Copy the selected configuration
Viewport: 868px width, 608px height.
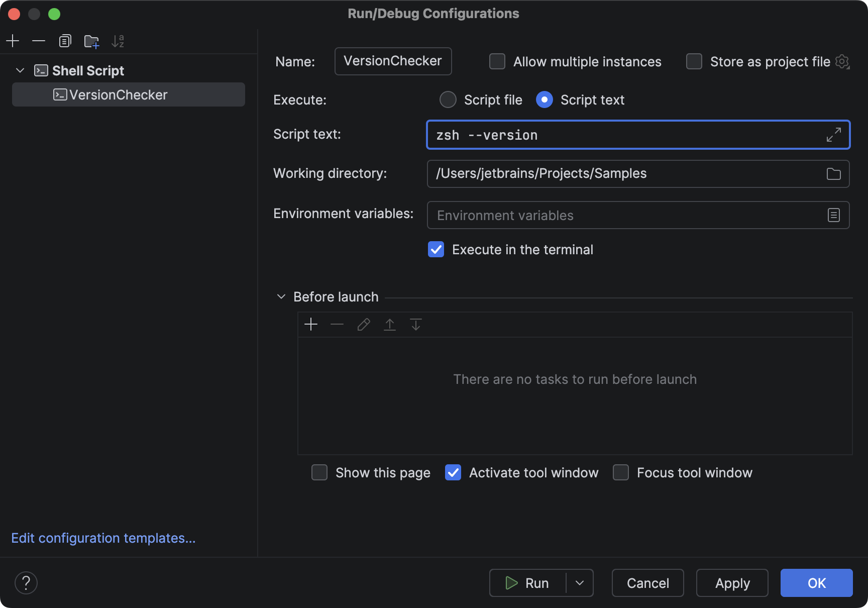click(x=65, y=41)
